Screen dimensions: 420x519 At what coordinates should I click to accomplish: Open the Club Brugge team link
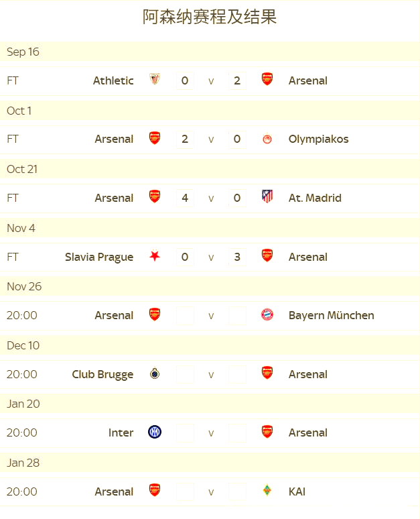click(102, 374)
